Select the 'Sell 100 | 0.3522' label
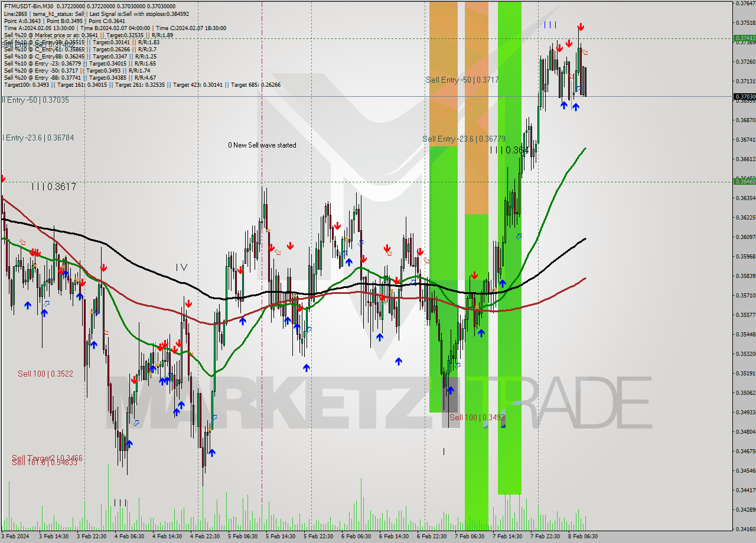This screenshot has height=543, width=756. [45, 374]
